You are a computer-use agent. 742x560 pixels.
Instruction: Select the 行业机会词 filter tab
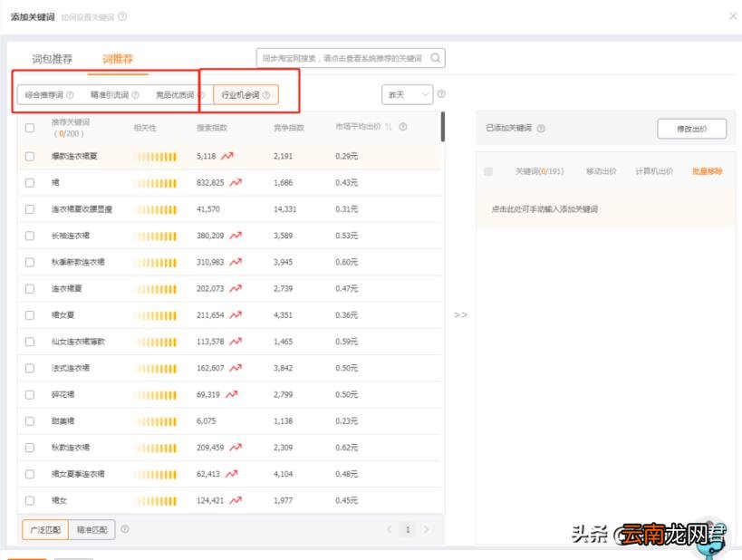(x=246, y=94)
